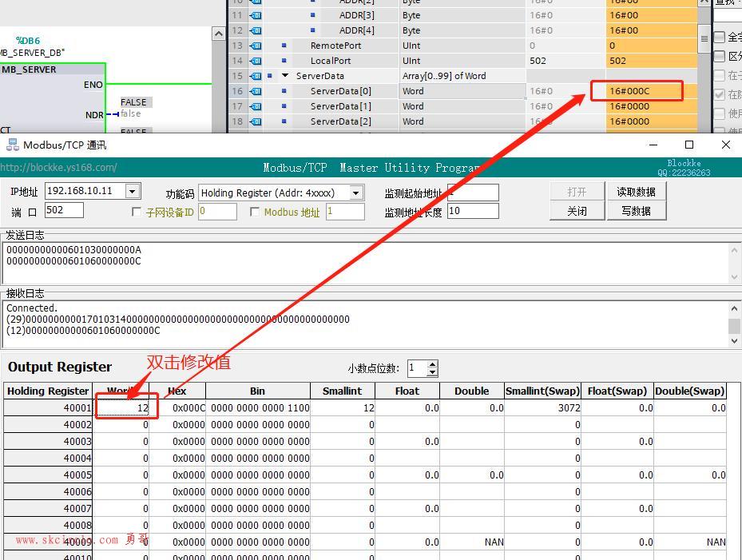
Task: Click the tag icon on row 17
Action: (256, 106)
